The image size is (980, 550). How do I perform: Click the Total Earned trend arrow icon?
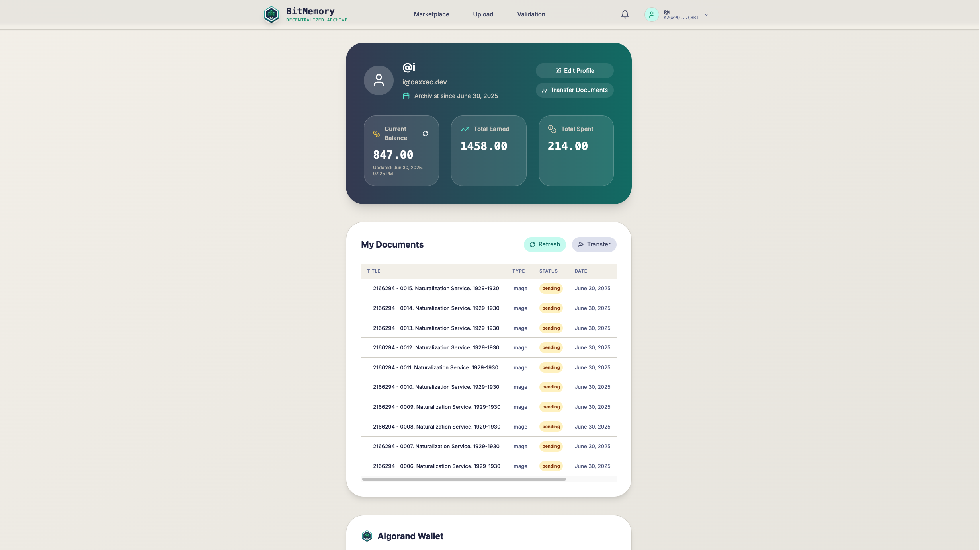tap(465, 129)
